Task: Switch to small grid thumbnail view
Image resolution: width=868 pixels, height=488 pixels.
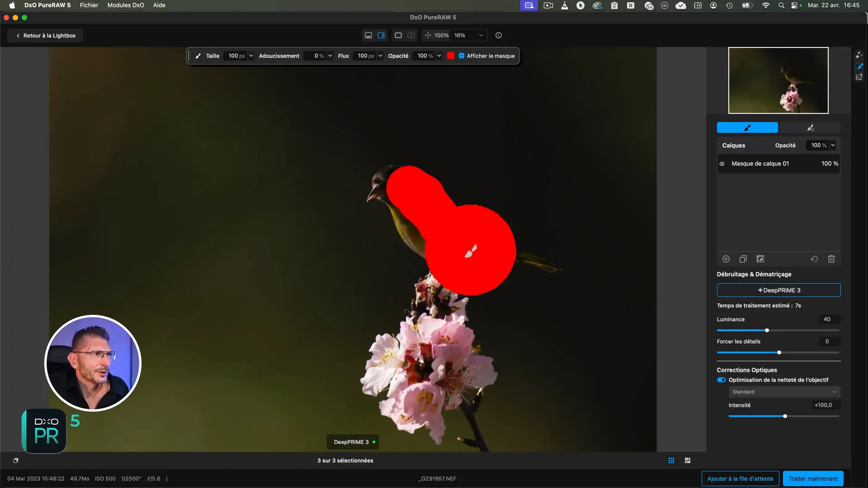Action: 671,460
